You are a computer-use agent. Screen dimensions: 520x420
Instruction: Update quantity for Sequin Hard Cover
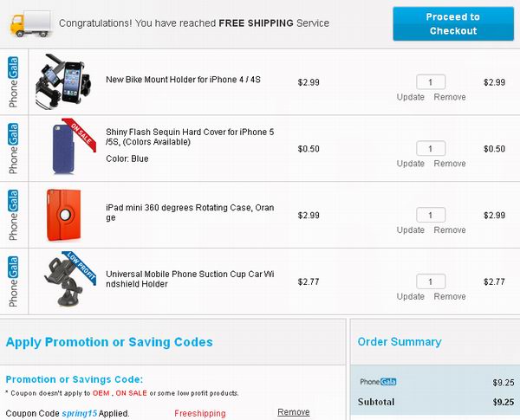[411, 164]
